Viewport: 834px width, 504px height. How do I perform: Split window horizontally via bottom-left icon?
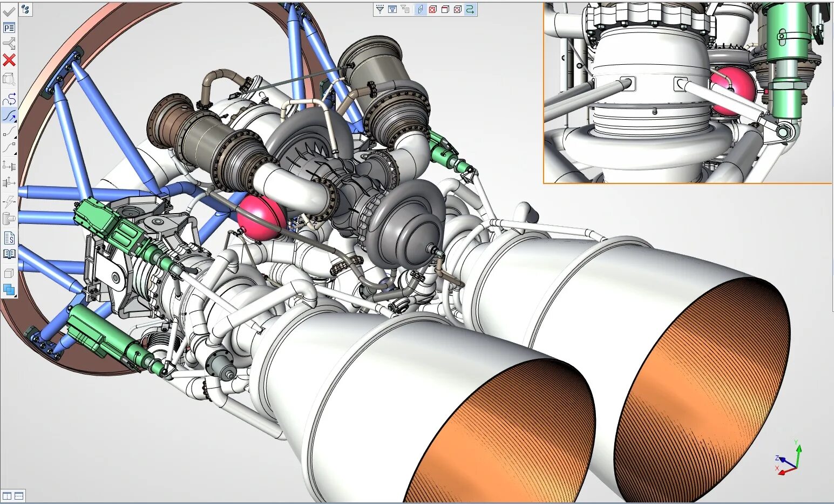[19, 496]
